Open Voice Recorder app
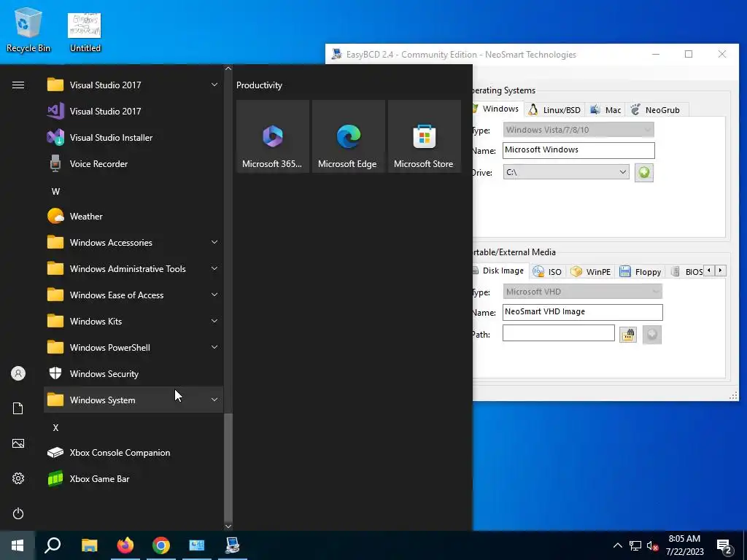This screenshot has height=560, width=747. (133, 164)
